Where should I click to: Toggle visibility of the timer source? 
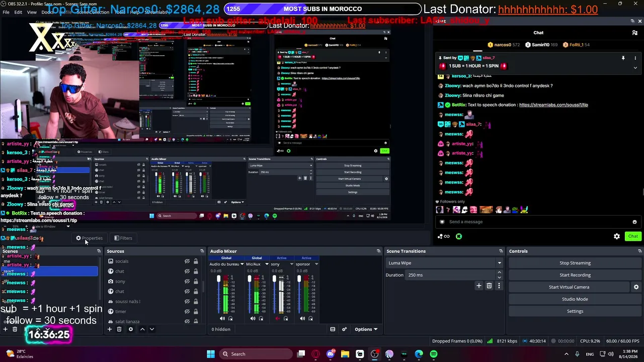click(187, 312)
